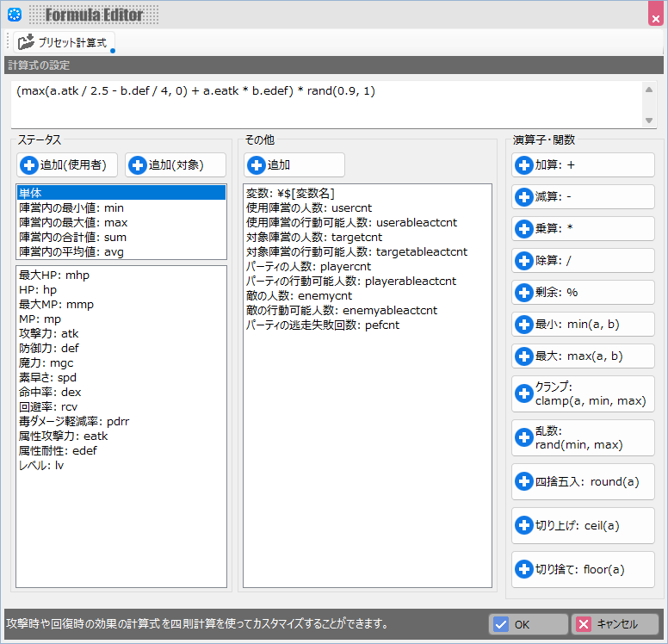The height and width of the screenshot is (644, 668).
Task: Click the 追加(対象) plus button
Action: click(x=176, y=164)
